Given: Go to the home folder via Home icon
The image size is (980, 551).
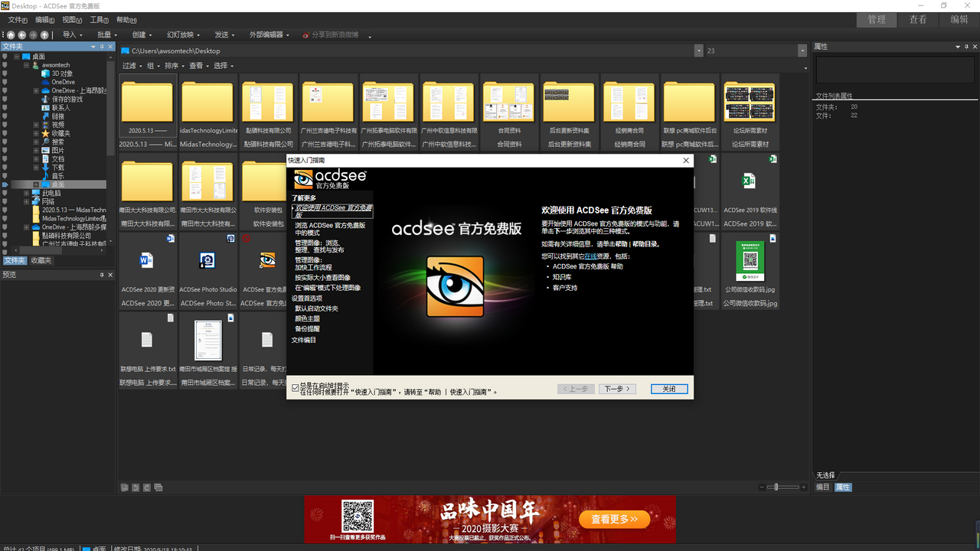Looking at the screenshot, I should 11,35.
